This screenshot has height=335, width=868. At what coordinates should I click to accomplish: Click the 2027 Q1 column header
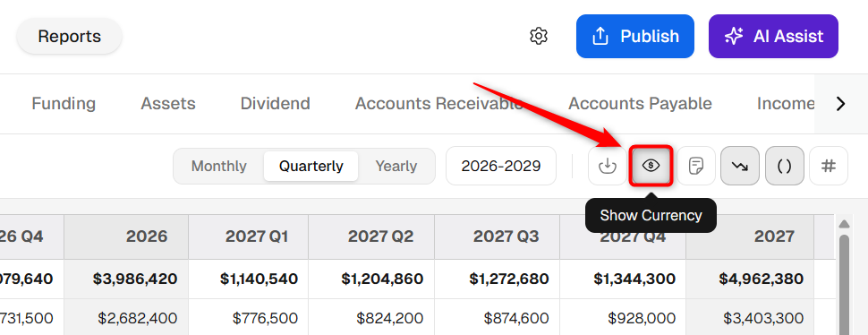click(249, 236)
